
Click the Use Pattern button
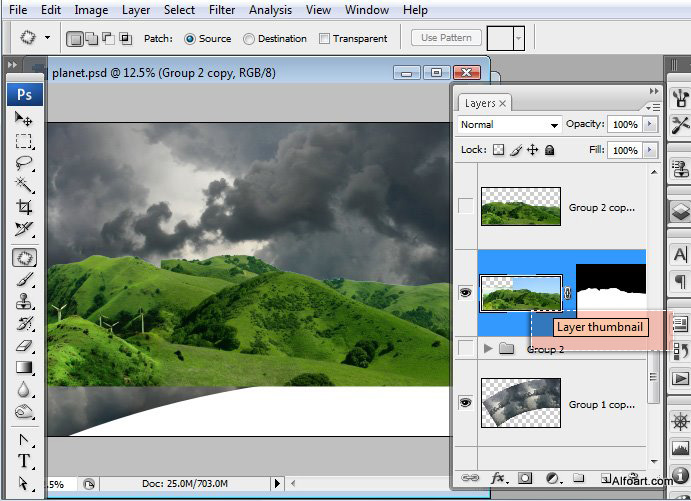tap(446, 38)
